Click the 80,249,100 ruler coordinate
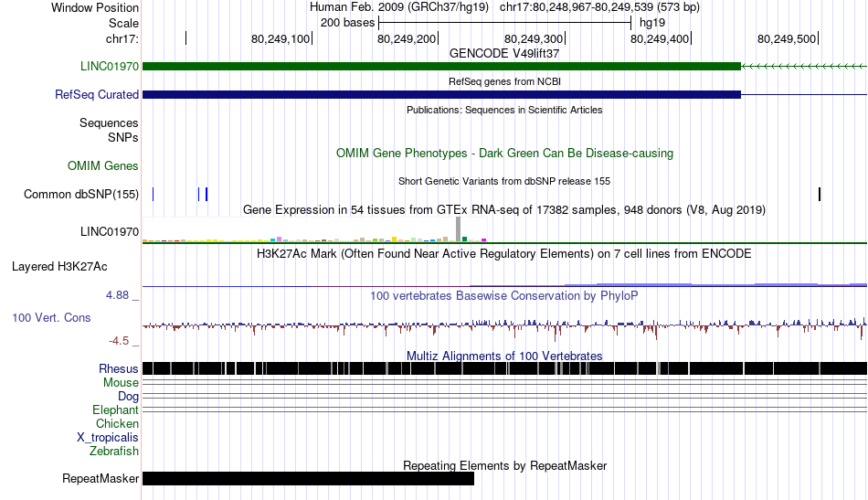868x500 pixels. point(281,38)
